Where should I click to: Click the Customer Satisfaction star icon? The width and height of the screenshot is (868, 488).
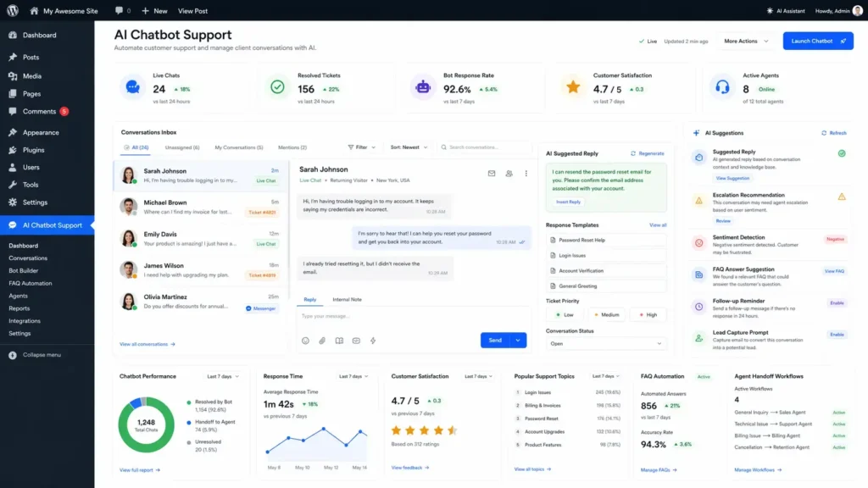pos(573,87)
